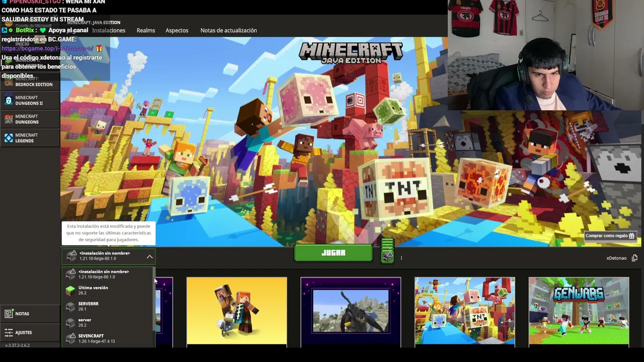Switch to the Realms tab

(x=146, y=30)
